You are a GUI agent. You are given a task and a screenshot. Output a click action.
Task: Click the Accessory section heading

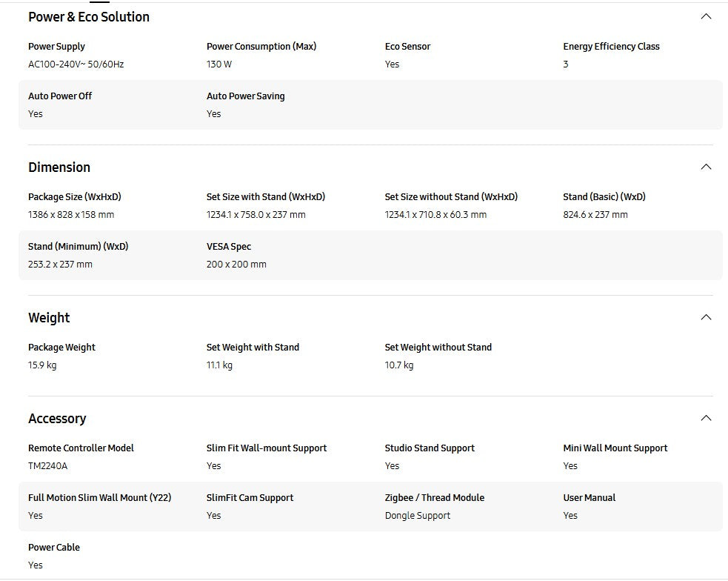(x=57, y=419)
